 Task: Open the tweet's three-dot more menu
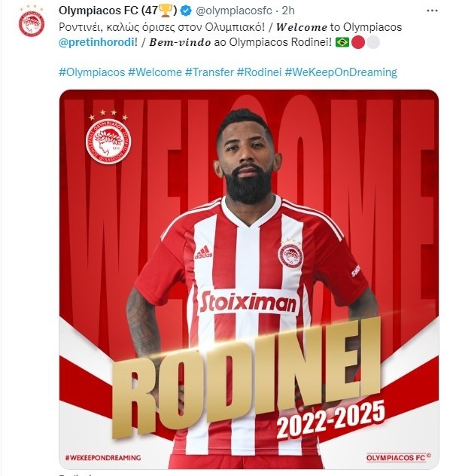pyautogui.click(x=432, y=11)
